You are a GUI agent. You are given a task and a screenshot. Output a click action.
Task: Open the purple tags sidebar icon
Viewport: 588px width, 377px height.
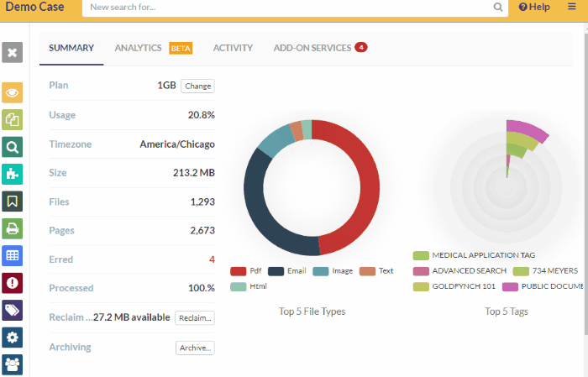(x=13, y=310)
